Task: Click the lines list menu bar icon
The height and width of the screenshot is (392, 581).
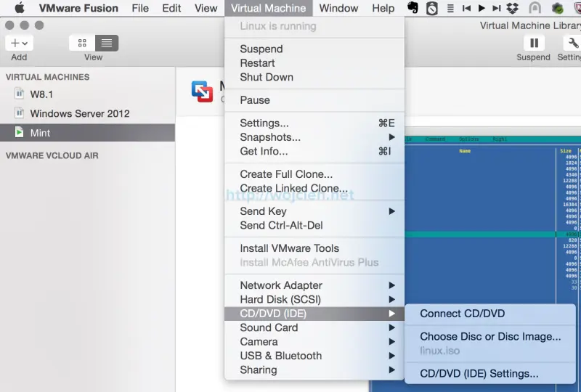Action: click(450, 8)
